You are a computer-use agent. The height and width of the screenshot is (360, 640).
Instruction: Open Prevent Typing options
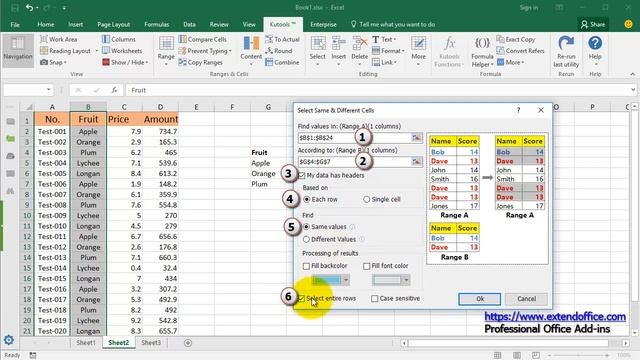pyautogui.click(x=205, y=51)
